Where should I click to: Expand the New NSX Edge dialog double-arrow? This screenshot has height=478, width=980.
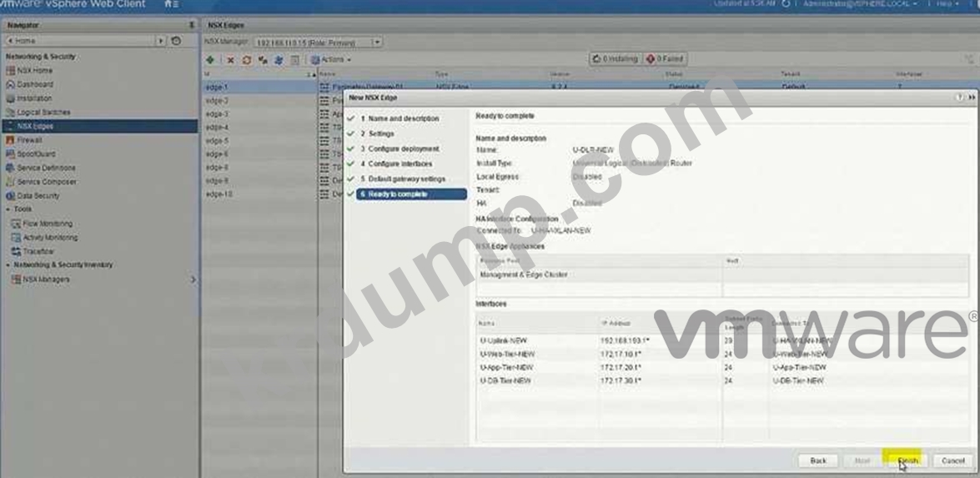tap(972, 98)
